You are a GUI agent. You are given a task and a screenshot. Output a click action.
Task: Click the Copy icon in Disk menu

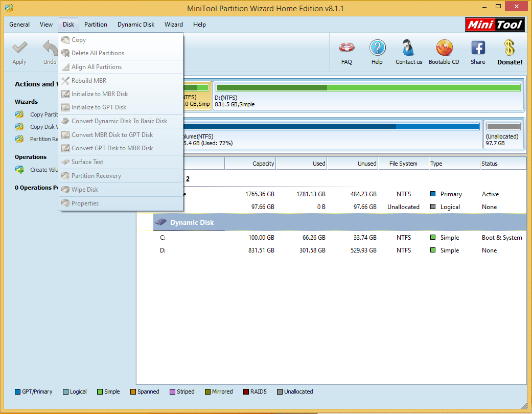[x=65, y=40]
